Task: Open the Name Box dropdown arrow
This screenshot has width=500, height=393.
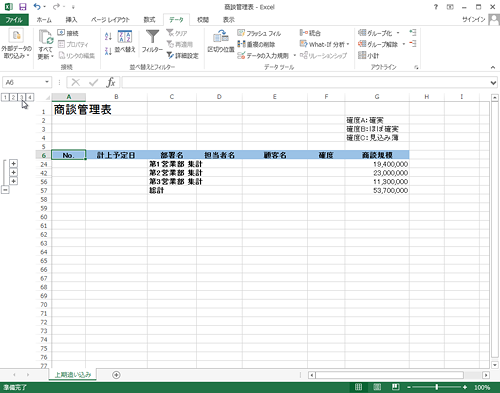Action: click(47, 82)
